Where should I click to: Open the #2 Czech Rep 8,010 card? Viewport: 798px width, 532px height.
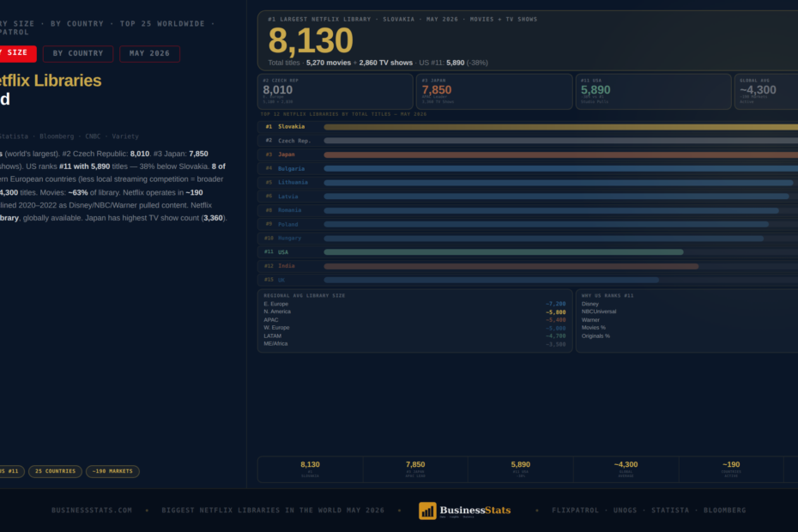click(336, 92)
